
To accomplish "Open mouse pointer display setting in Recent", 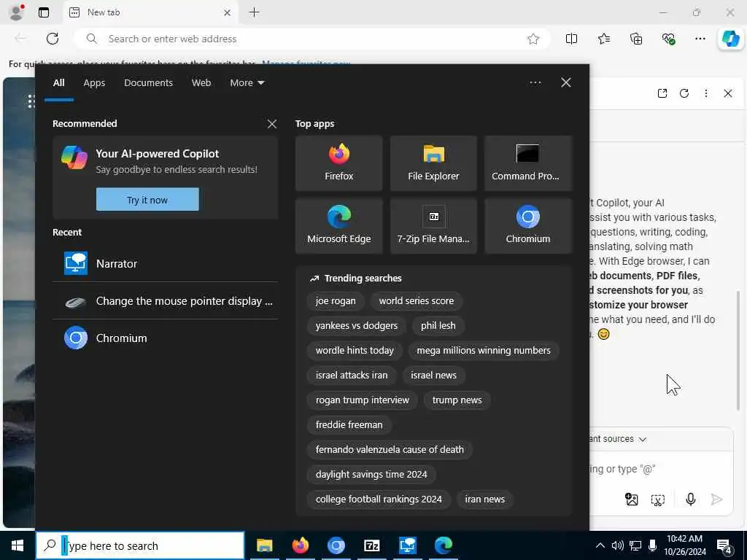I will pyautogui.click(x=166, y=301).
